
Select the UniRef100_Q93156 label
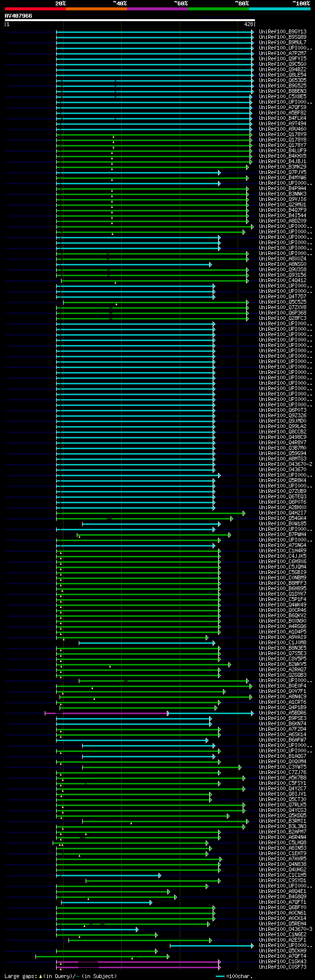coord(283,275)
